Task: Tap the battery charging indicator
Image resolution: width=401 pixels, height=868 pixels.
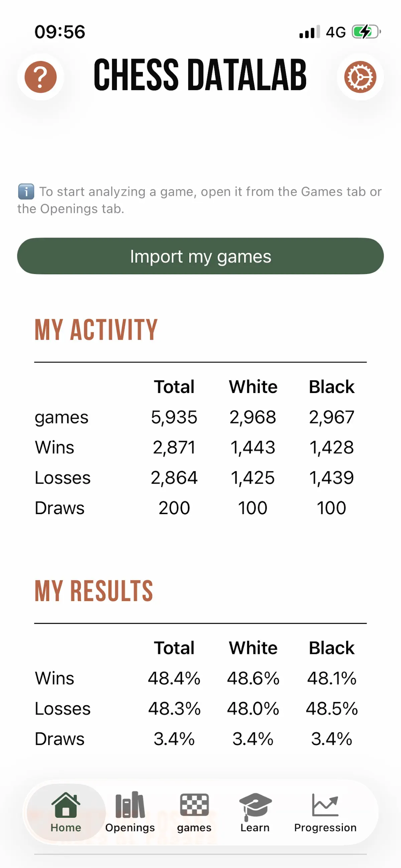Action: (x=366, y=32)
